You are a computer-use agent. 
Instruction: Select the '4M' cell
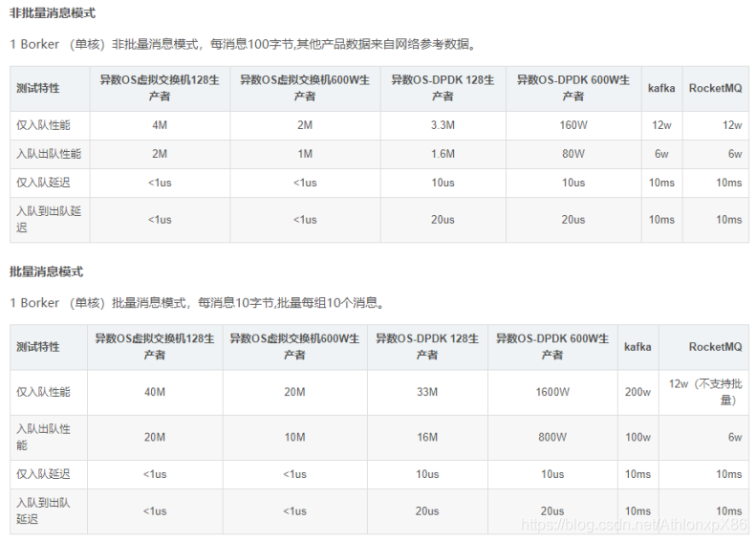[x=160, y=125]
